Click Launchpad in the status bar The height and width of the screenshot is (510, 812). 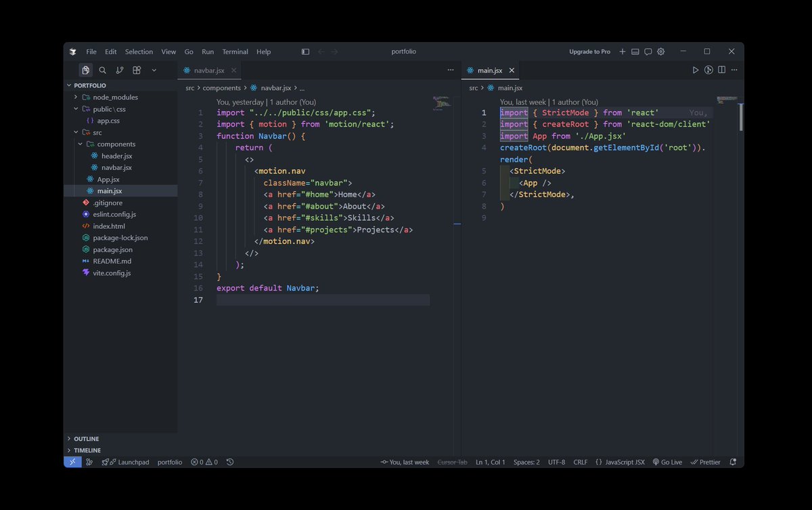(x=125, y=462)
